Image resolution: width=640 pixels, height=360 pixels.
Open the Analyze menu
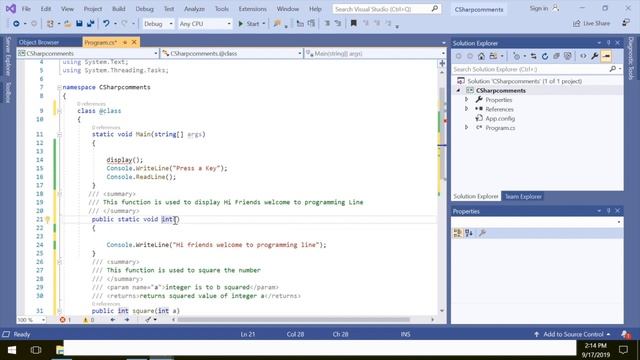pyautogui.click(x=194, y=9)
